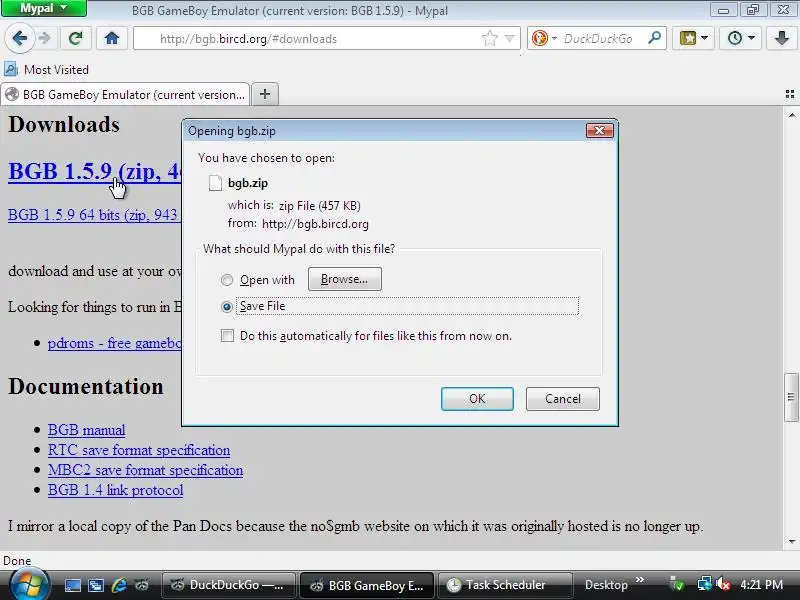Open the URL history dropdown arrow

coord(509,38)
